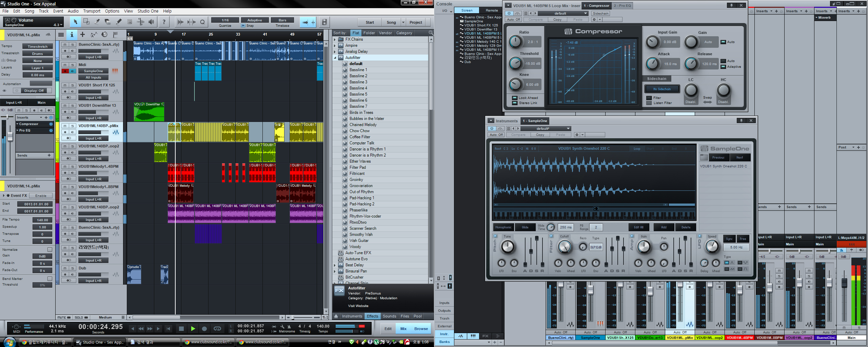Open Quantize value dropdown 1/16
Screen dimensions: 868x347
[x=225, y=20]
